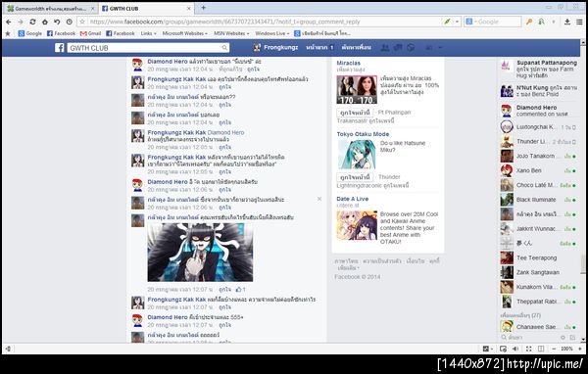Open the browser home page icon
This screenshot has width=588, height=374.
[x=45, y=22]
